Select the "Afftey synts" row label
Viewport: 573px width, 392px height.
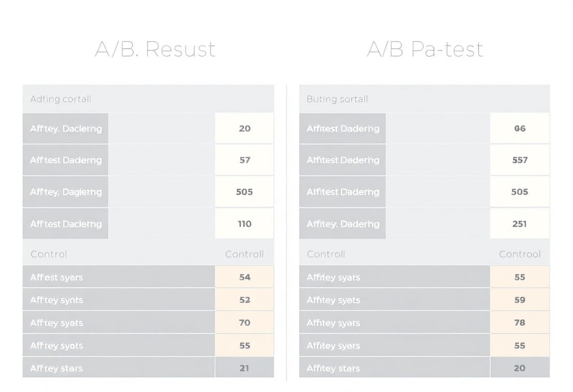(x=56, y=300)
